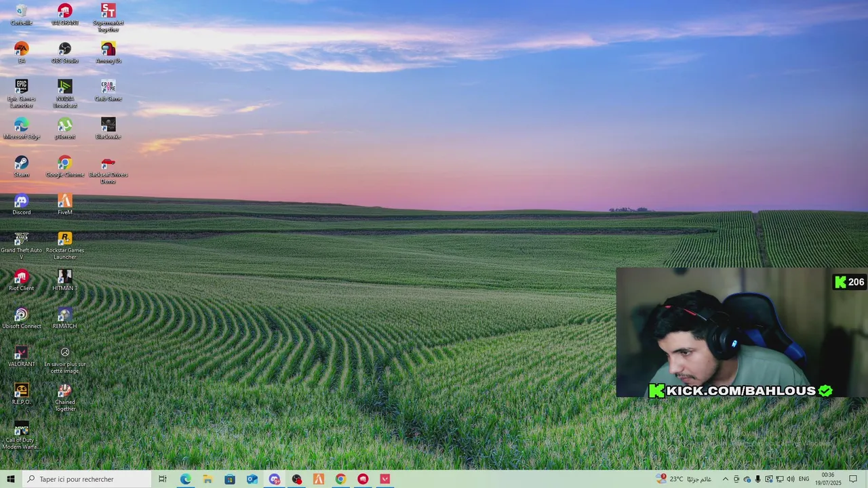Viewport: 868px width, 488px height.
Task: Select the REMATCH desktop icon
Action: [x=64, y=319]
